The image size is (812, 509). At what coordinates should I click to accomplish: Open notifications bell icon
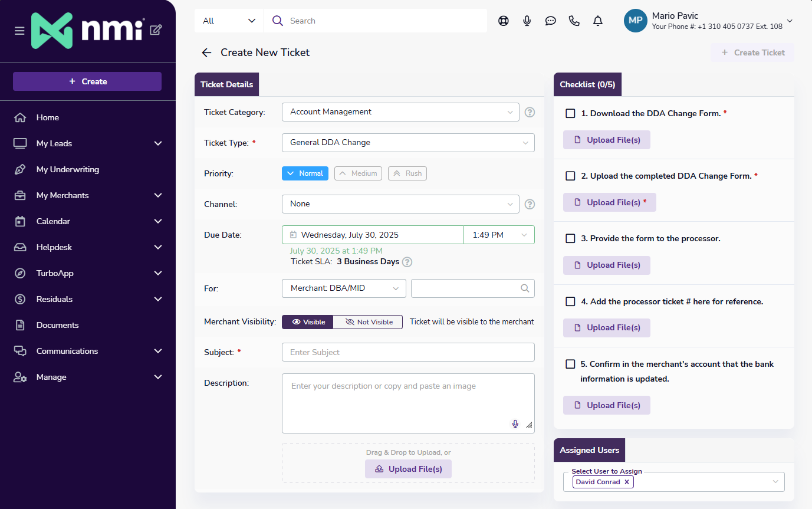598,21
